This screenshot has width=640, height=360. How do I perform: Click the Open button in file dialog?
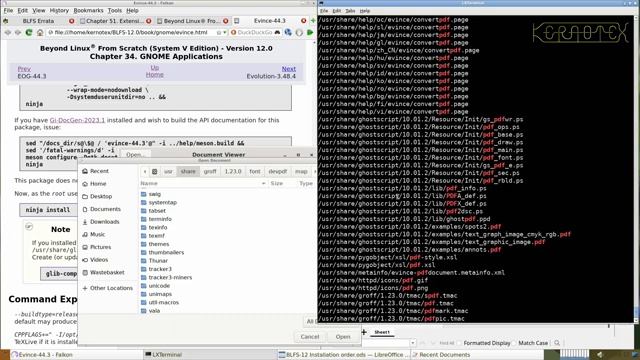(343, 337)
